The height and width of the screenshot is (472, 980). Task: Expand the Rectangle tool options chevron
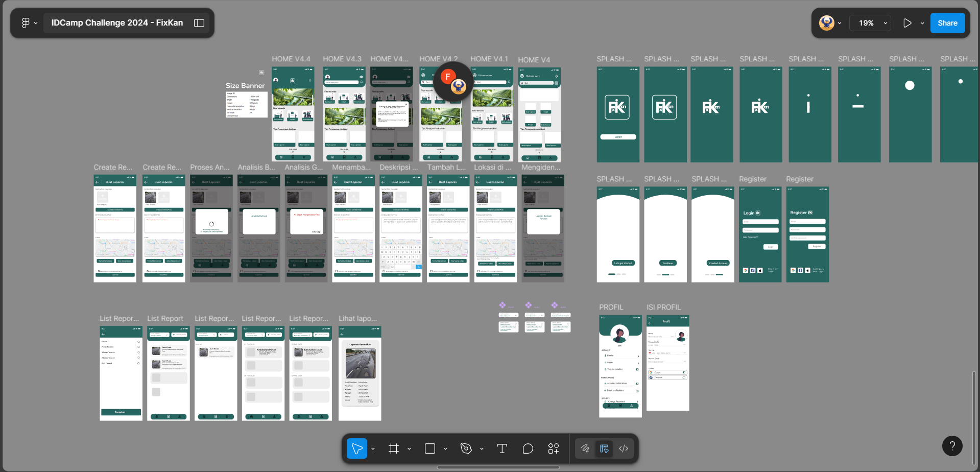[445, 448]
